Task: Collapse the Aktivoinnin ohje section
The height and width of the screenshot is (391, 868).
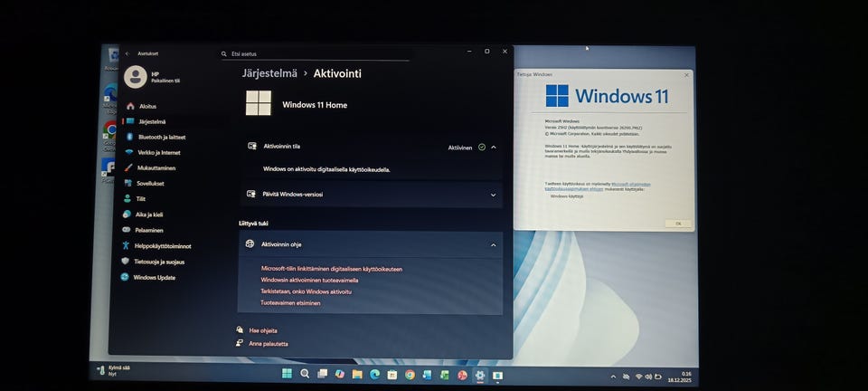Action: click(494, 244)
